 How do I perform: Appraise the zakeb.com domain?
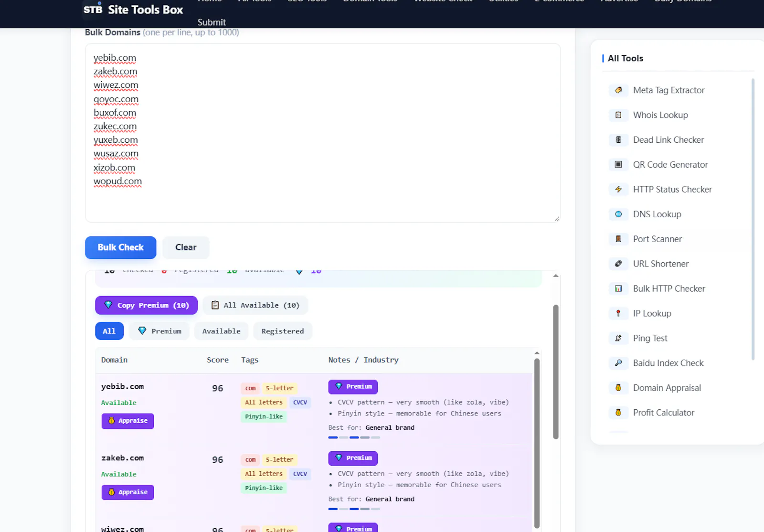point(127,492)
